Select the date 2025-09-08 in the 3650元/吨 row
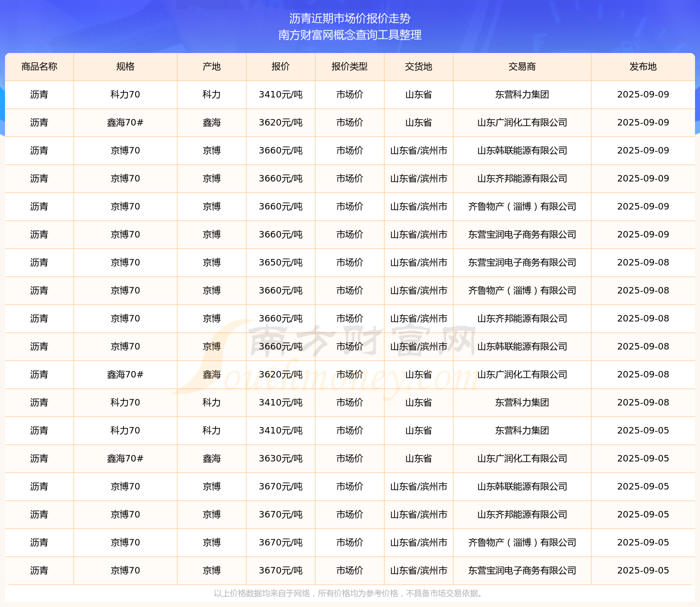Viewport: 700px width, 607px height. click(x=643, y=262)
